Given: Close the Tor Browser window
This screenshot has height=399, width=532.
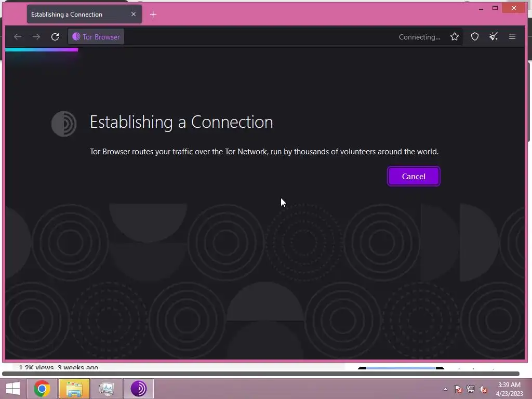Looking at the screenshot, I should click(514, 8).
